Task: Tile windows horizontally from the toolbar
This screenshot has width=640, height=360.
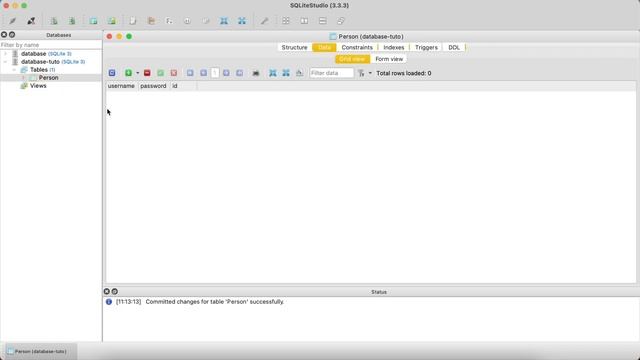Action: coord(304,21)
